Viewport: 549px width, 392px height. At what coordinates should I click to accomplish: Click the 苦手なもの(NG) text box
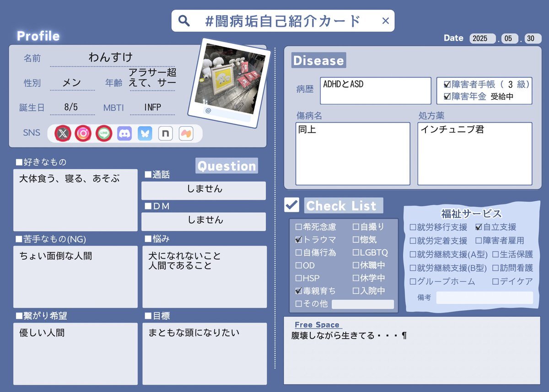75,277
